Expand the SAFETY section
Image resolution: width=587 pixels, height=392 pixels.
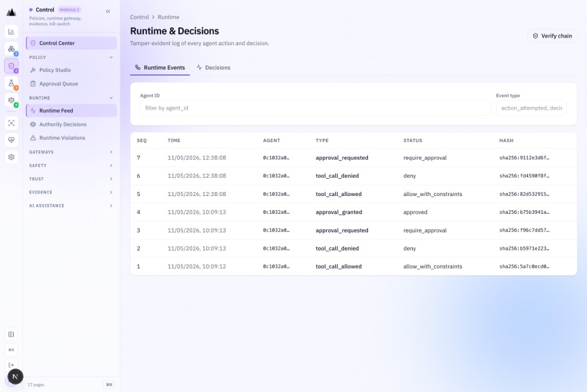72,166
